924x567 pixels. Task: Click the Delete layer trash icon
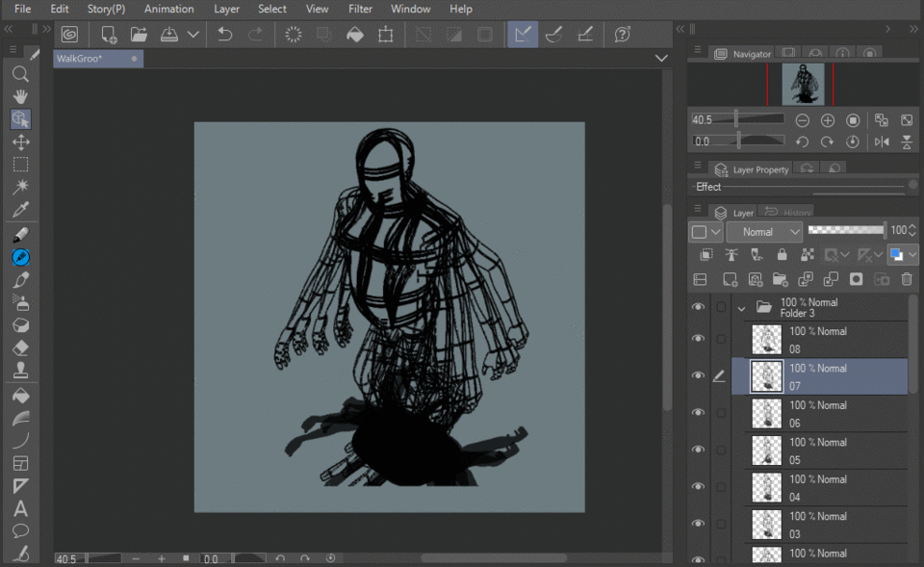pos(906,279)
